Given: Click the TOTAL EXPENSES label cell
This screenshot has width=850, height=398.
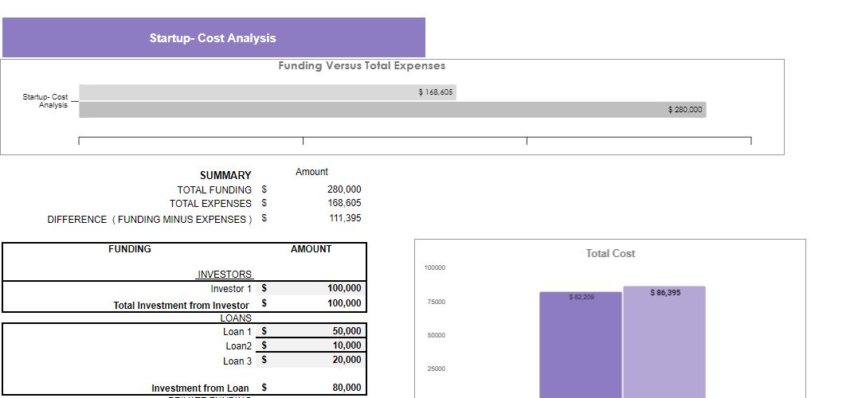Looking at the screenshot, I should [210, 203].
